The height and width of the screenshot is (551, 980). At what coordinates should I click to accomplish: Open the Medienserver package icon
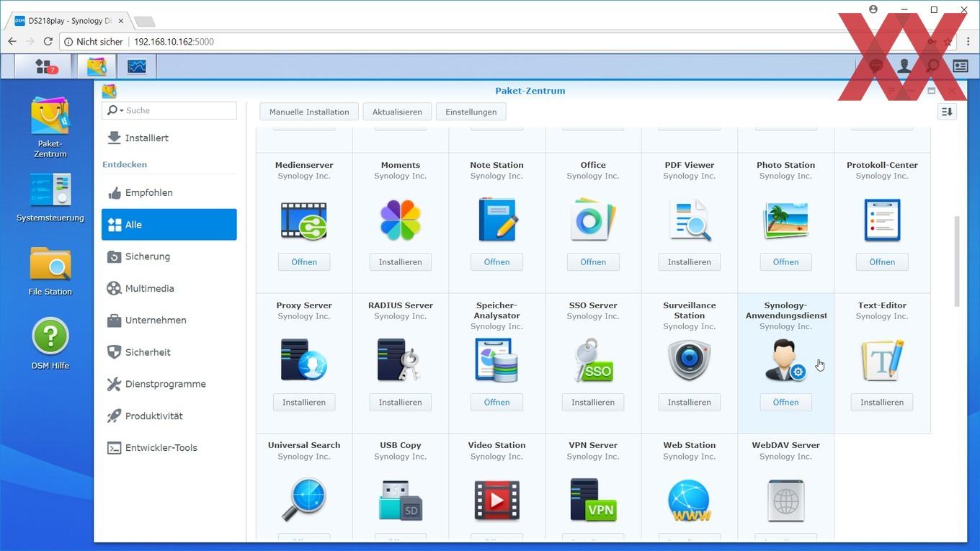tap(304, 220)
